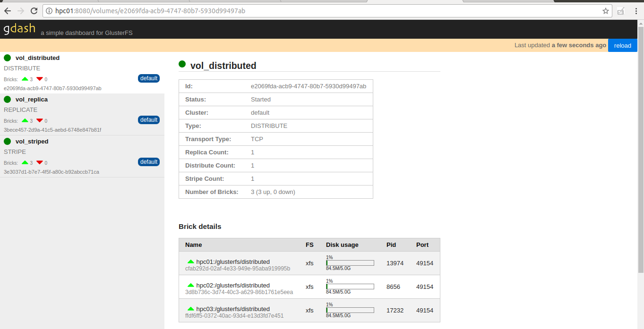Viewport: 644px width, 329px height.
Task: Click Pid value 8656
Action: click(x=393, y=287)
